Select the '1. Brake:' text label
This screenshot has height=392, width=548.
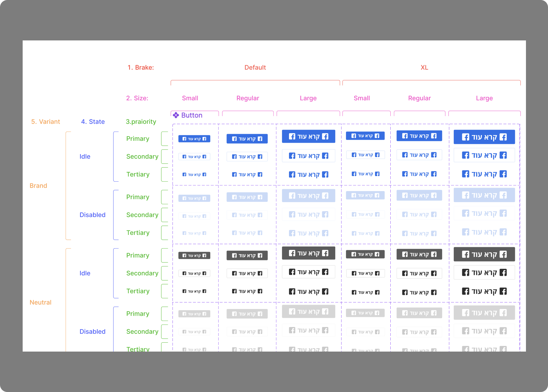[141, 67]
